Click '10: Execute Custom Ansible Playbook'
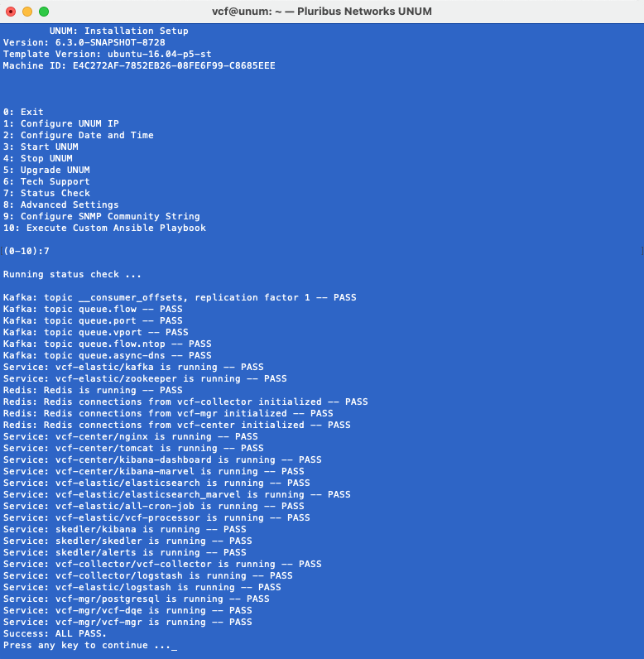 [104, 228]
